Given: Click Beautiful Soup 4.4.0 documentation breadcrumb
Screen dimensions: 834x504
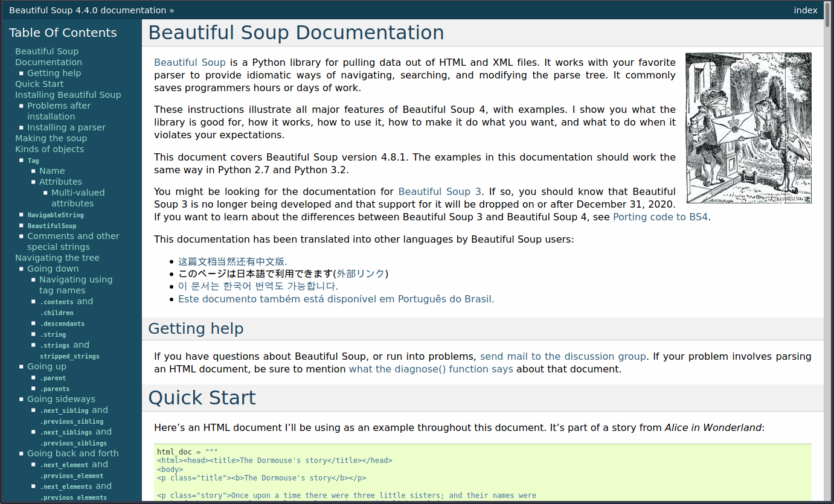Looking at the screenshot, I should (x=88, y=10).
